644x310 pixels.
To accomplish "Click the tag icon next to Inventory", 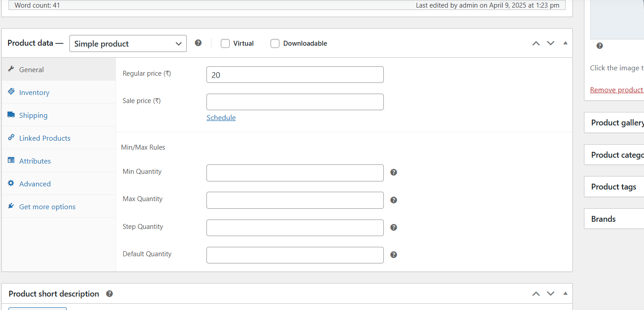I will point(11,91).
